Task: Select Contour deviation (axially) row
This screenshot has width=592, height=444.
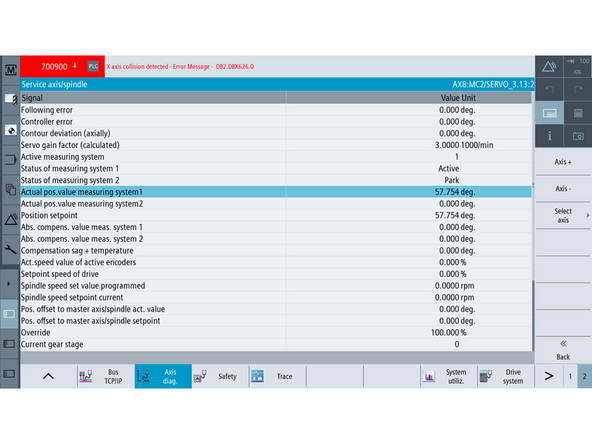Action: 276,133
